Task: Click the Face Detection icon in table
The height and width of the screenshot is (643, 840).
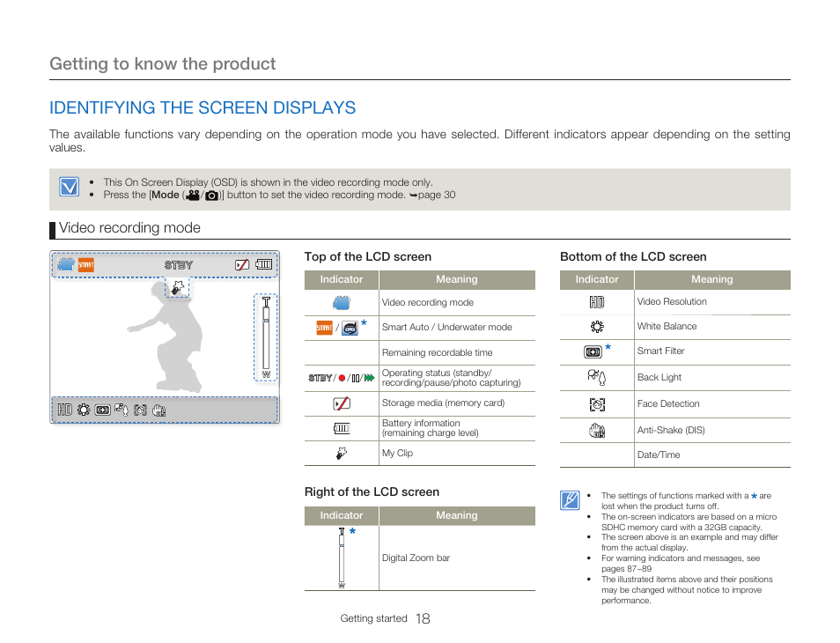Action: [x=597, y=404]
